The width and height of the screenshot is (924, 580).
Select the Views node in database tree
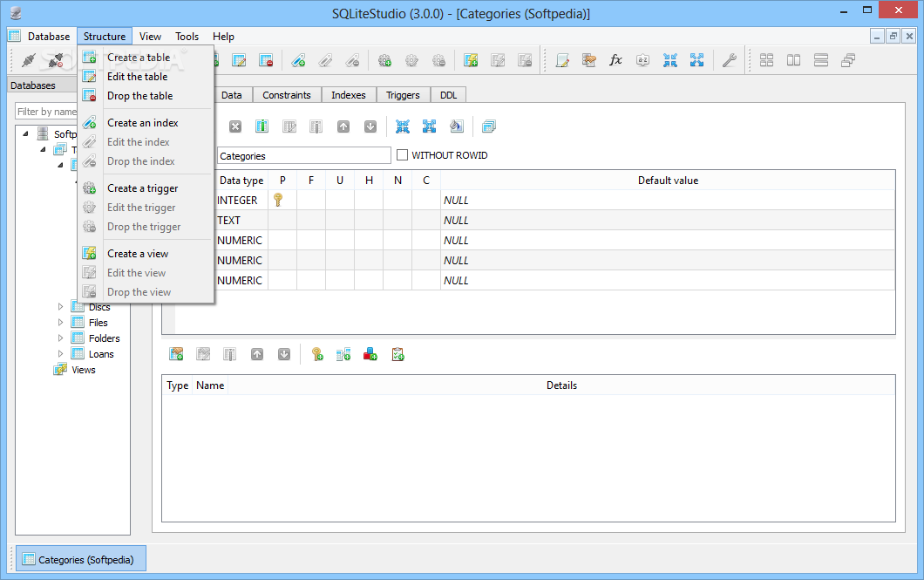tap(83, 370)
